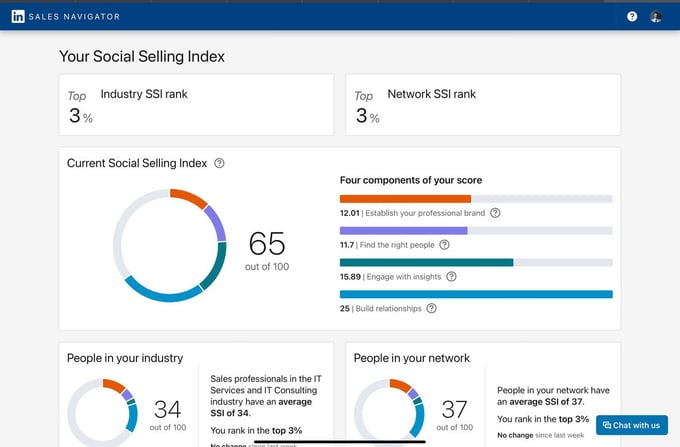Click the 34 out of 100 industry score
The height and width of the screenshot is (447, 680).
(x=167, y=415)
